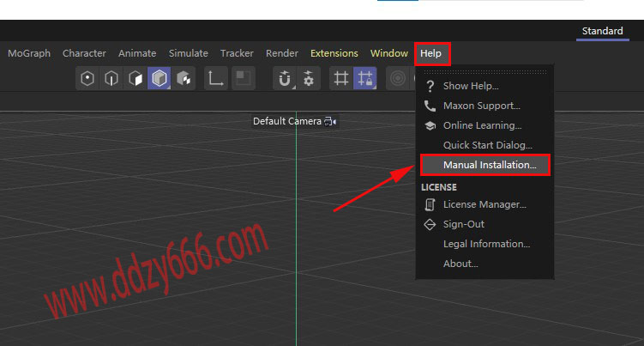Screen dimensions: 644x346
Task: Click the Default Camera label
Action: pos(287,121)
